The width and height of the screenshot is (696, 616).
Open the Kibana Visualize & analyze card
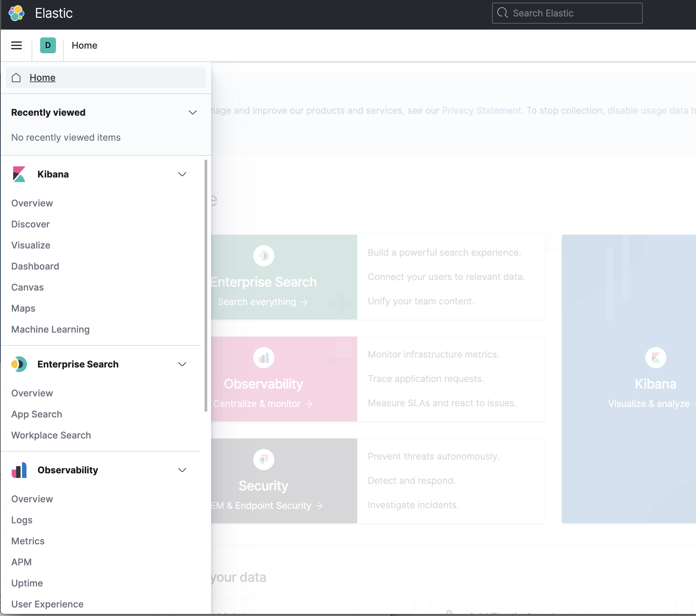coord(629,379)
